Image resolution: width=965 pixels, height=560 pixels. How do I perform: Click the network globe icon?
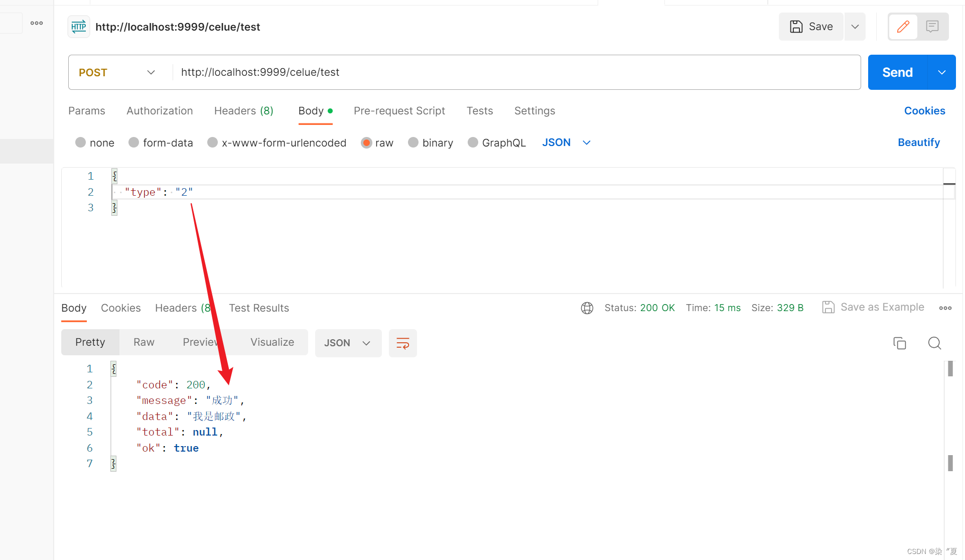(587, 308)
